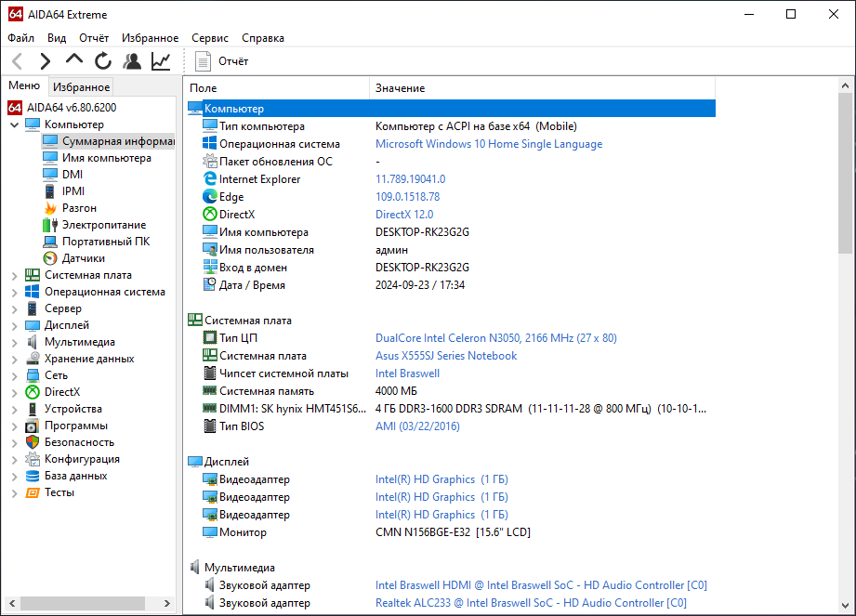
Task: Open the Intel Braswell chipset link
Action: pyautogui.click(x=407, y=374)
